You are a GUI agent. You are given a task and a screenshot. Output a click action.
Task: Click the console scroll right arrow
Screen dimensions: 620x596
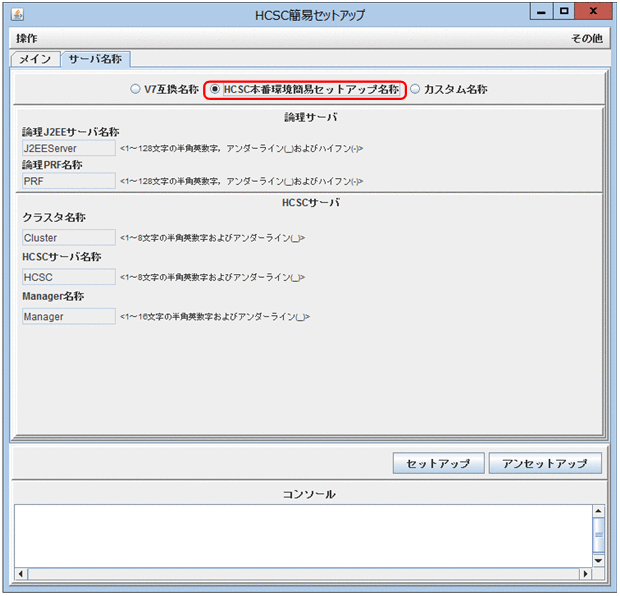(x=586, y=573)
